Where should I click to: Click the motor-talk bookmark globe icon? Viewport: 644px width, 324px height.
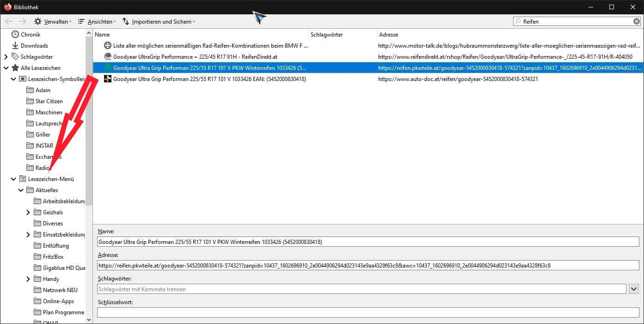(x=107, y=46)
